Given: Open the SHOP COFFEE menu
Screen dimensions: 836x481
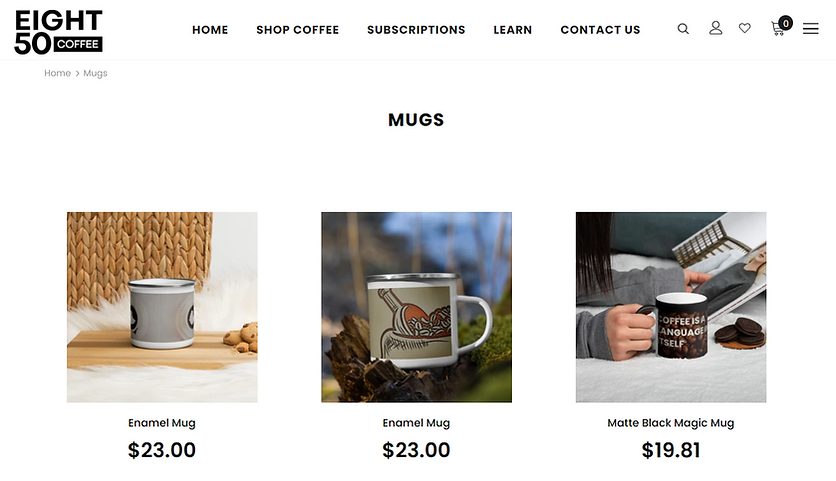Looking at the screenshot, I should [x=298, y=30].
